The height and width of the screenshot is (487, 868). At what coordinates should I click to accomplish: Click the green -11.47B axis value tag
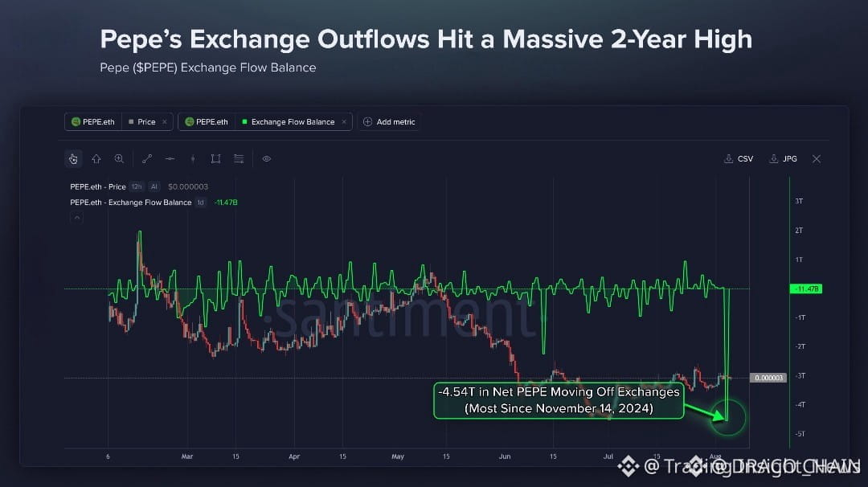pos(806,289)
